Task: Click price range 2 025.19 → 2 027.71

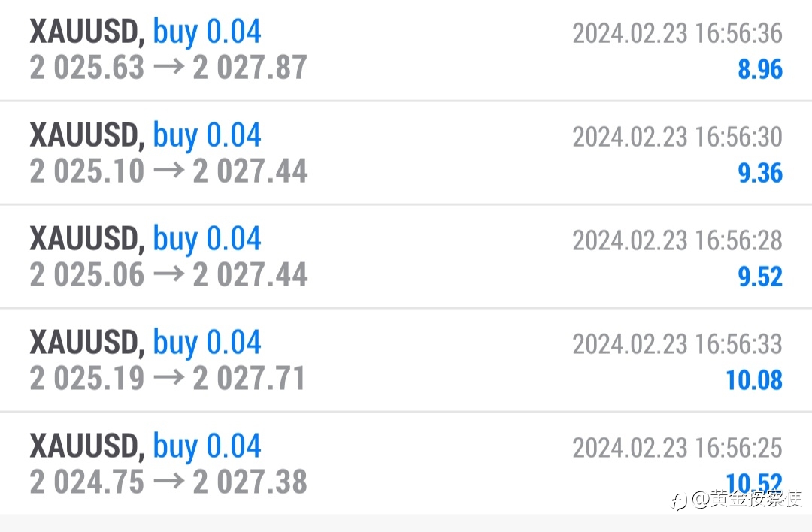Action: [x=167, y=378]
